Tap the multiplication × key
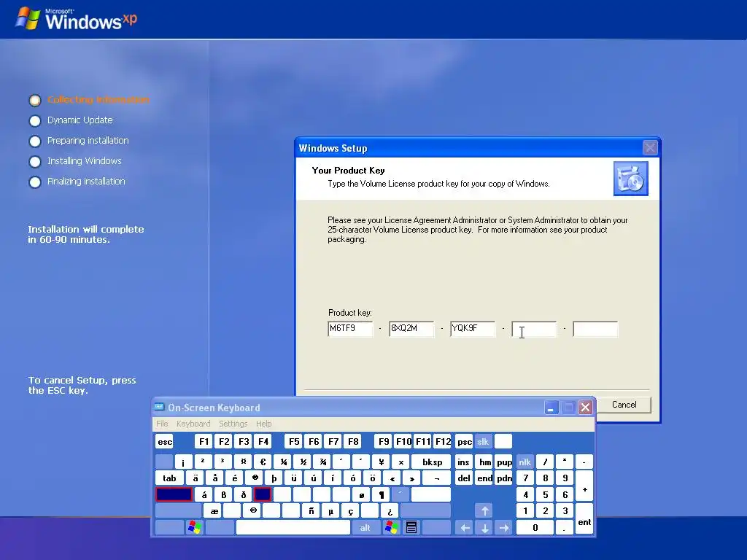The height and width of the screenshot is (560, 747). pyautogui.click(x=401, y=462)
